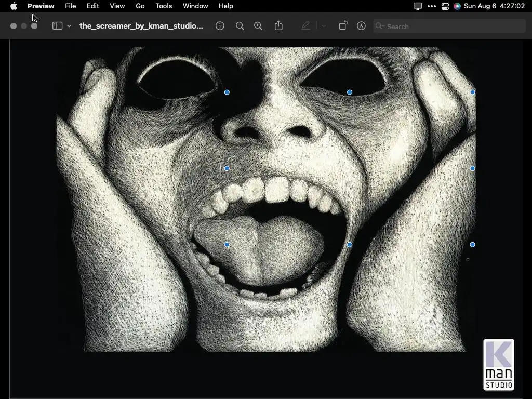The height and width of the screenshot is (399, 532).
Task: Open the Help menu
Action: pyautogui.click(x=225, y=6)
